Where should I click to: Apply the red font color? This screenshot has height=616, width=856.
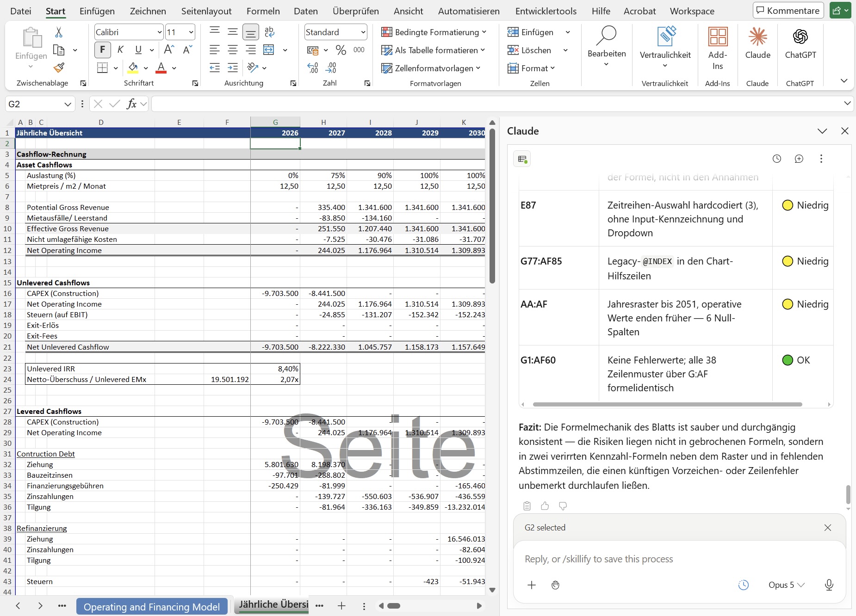tap(161, 68)
